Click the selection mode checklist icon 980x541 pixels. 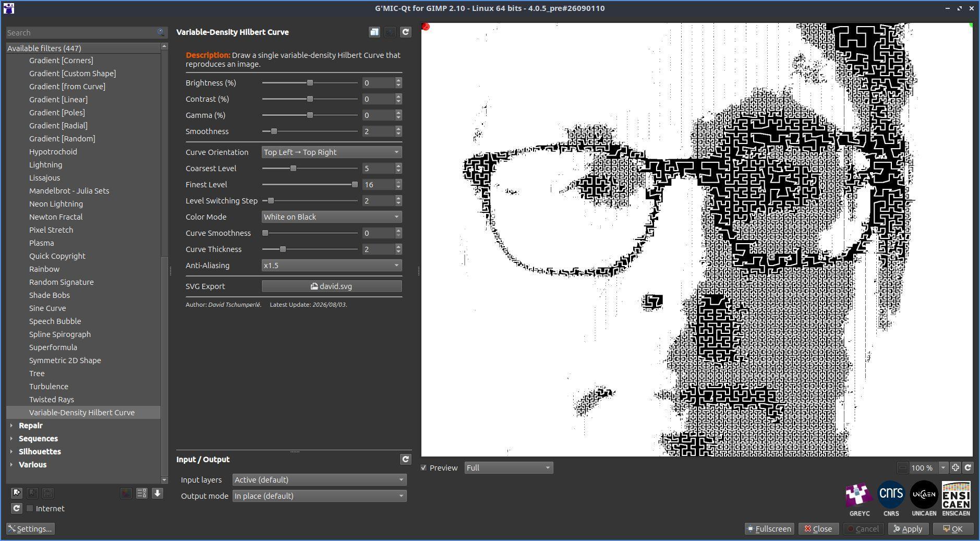pos(142,493)
